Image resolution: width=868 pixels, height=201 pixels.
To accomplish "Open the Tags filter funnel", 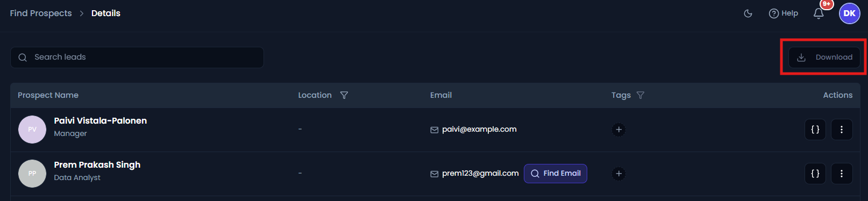I will point(640,95).
